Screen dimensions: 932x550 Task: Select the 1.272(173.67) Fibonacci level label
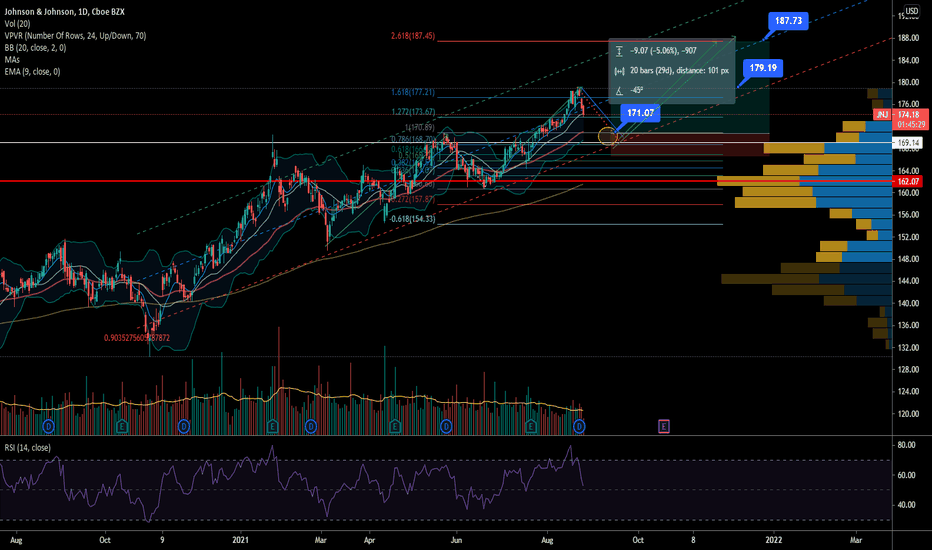pos(413,112)
